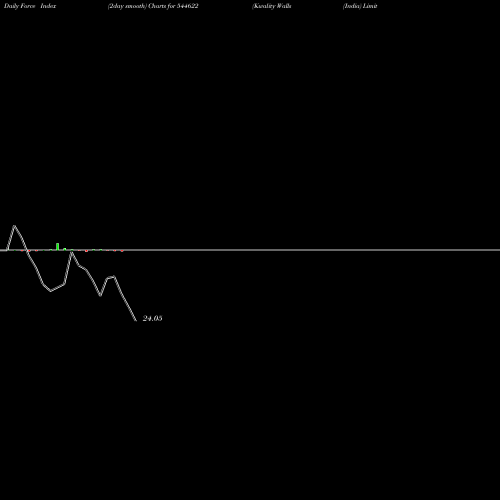Screen dimensions: 500x500
Task: Click the 'Kwality Walls' company name text
Action: coord(272,6)
